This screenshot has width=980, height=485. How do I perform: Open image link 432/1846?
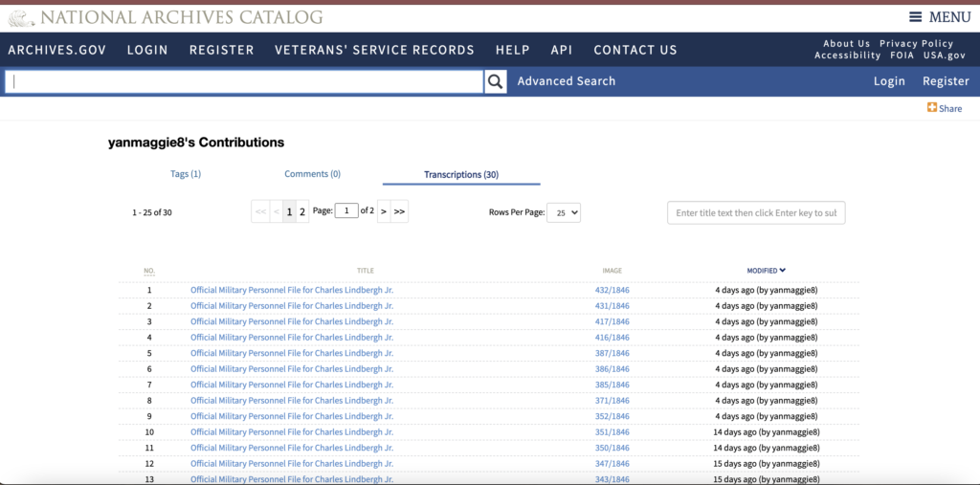pos(612,290)
